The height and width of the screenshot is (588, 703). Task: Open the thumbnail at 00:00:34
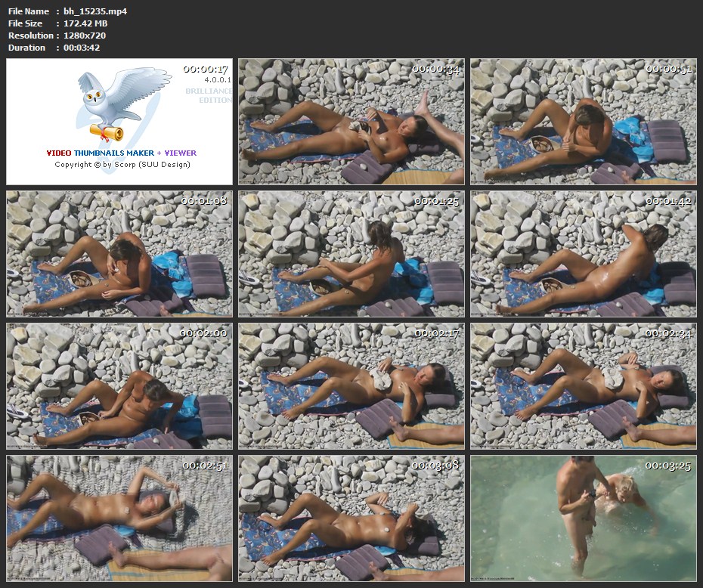351,122
